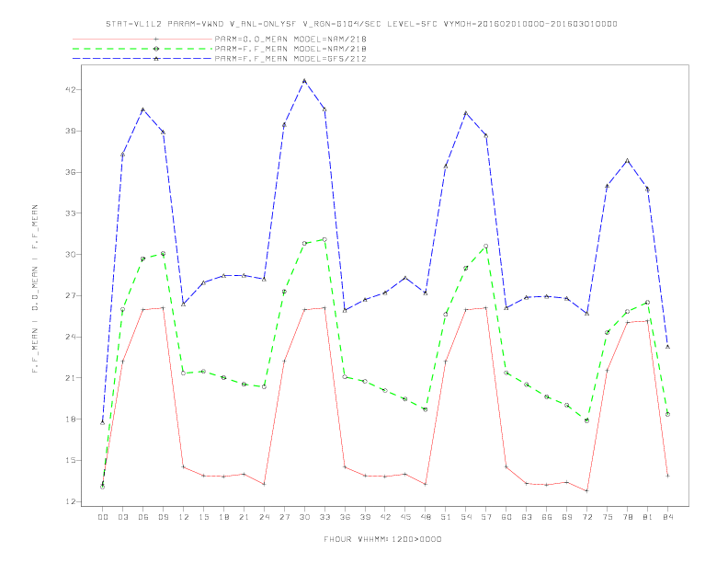Click the x-axis tick label 66
The image size is (728, 563).
(x=547, y=517)
